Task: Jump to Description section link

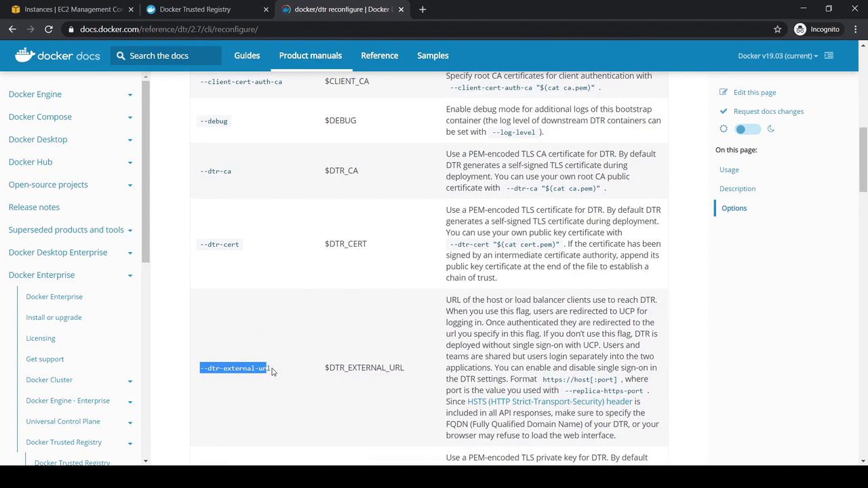Action: (737, 188)
